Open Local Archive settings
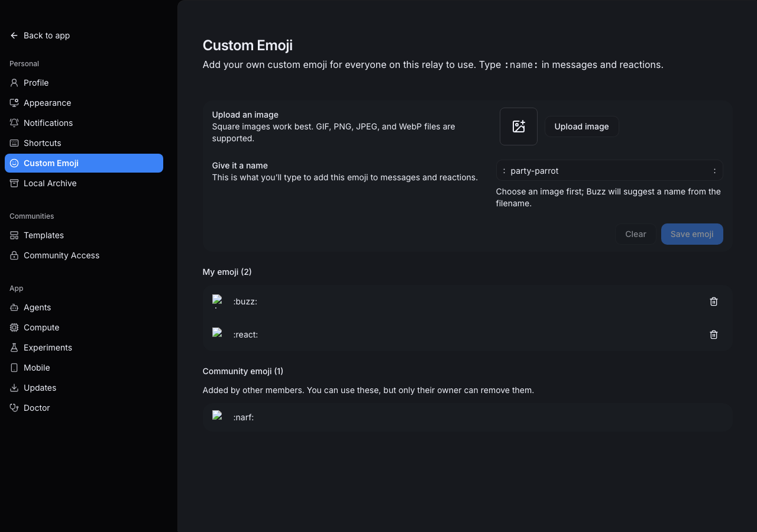The height and width of the screenshot is (532, 757). point(84,183)
